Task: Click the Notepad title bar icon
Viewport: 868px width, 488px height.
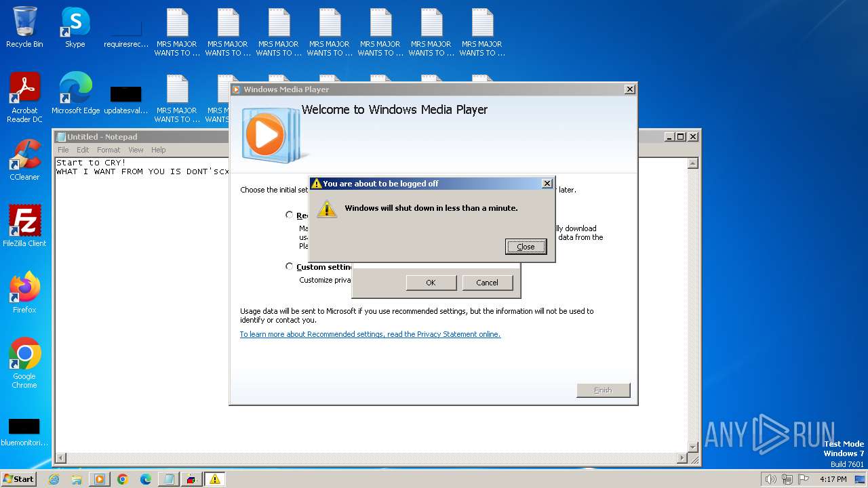Action: [x=61, y=137]
